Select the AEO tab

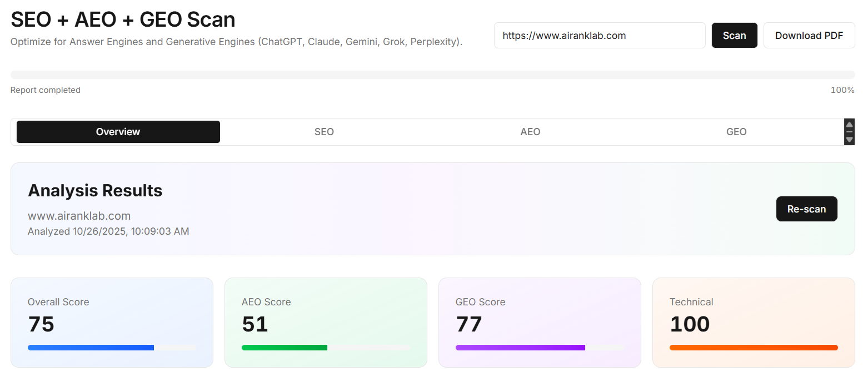(530, 132)
